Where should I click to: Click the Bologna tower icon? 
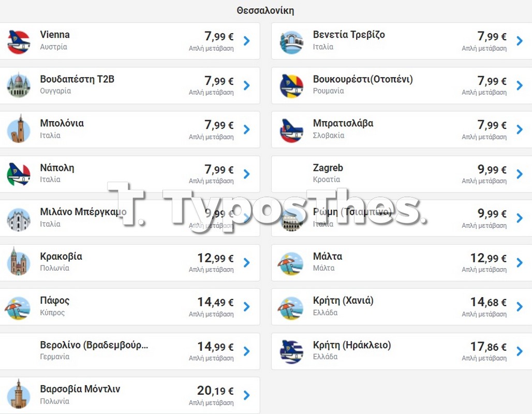[x=19, y=129]
